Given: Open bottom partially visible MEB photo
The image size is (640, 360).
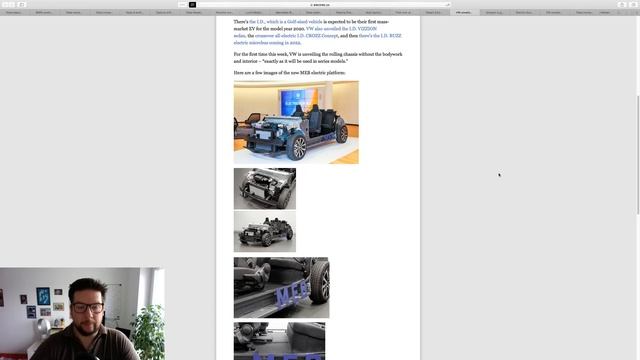Looking at the screenshot, I should point(280,341).
